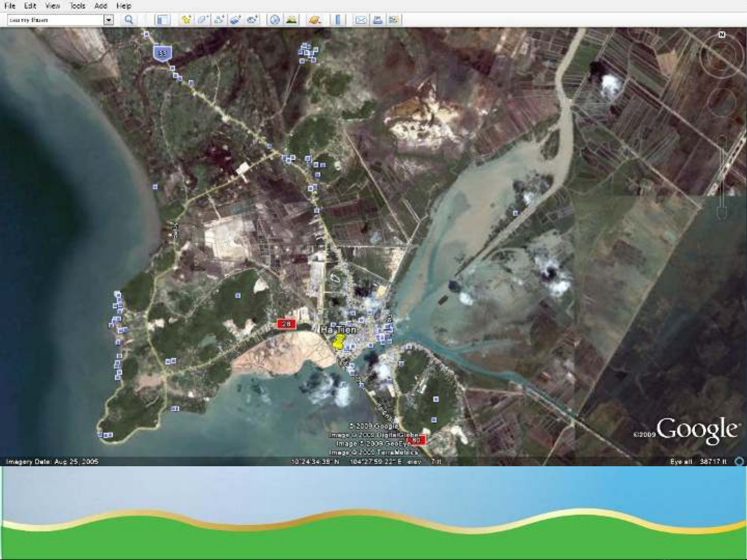747x560 pixels.
Task: Toggle sunlight across the landscape
Action: (291, 20)
